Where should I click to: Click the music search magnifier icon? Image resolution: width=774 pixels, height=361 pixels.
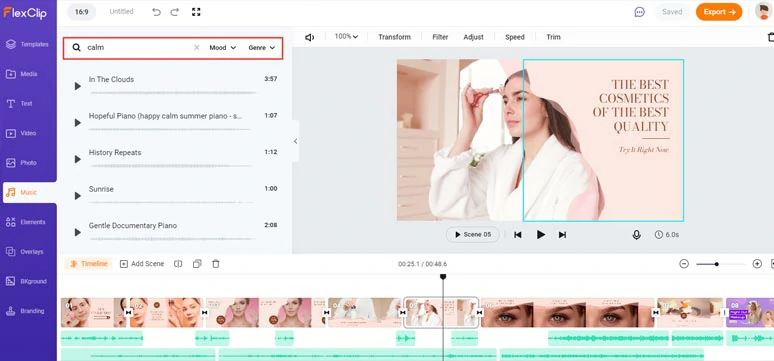(x=77, y=48)
